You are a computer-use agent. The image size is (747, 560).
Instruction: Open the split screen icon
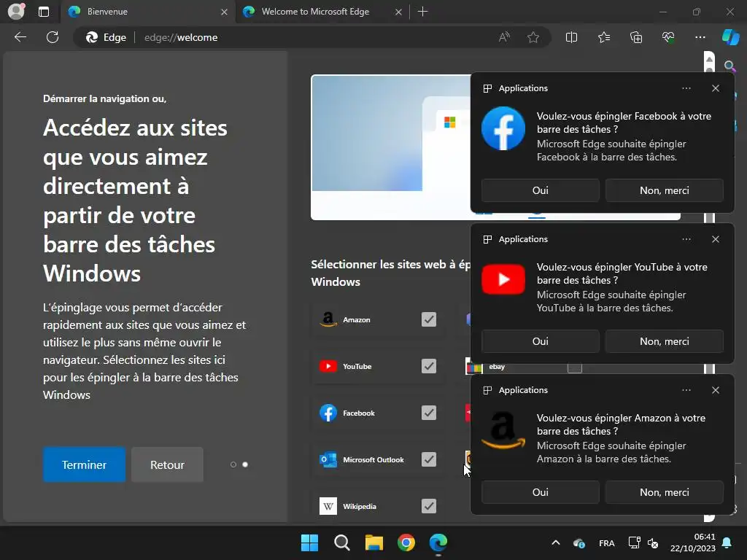pyautogui.click(x=571, y=37)
